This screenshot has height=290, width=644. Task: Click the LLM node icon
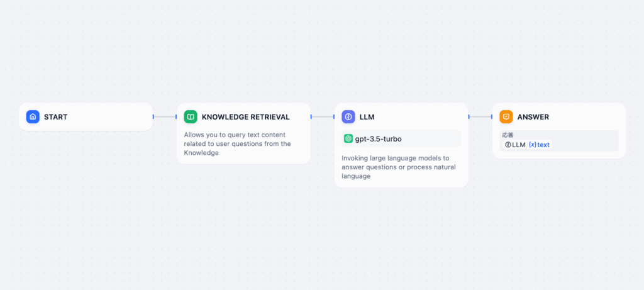click(348, 117)
